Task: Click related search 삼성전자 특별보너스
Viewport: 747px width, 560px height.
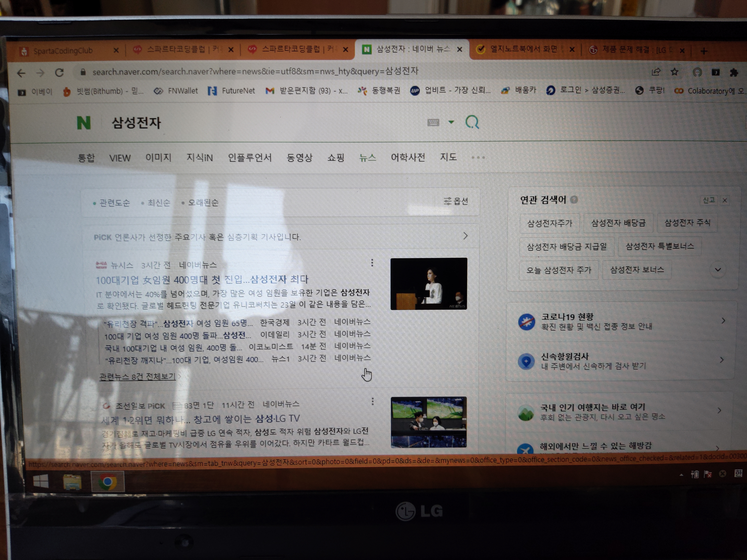Action: click(660, 246)
